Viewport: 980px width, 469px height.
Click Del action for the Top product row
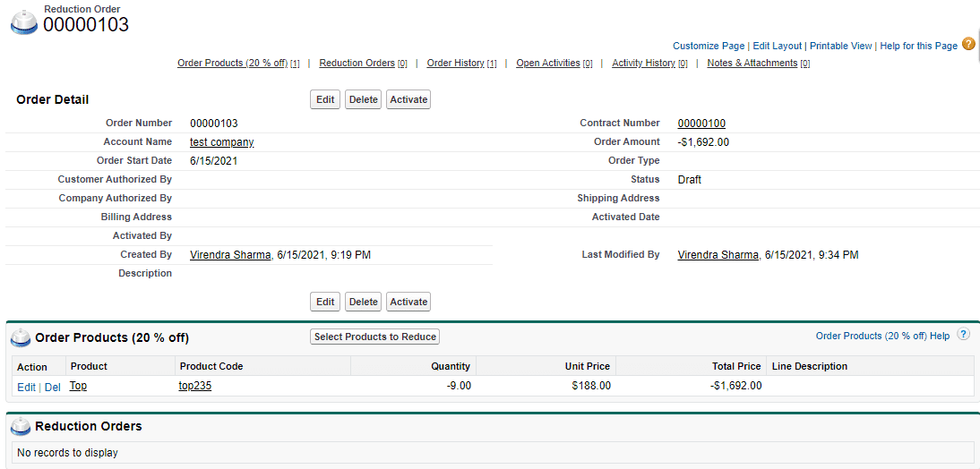(53, 388)
